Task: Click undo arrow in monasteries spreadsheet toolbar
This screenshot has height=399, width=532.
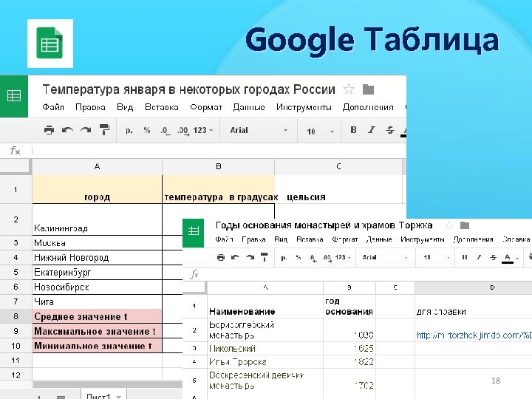Action: (235, 258)
